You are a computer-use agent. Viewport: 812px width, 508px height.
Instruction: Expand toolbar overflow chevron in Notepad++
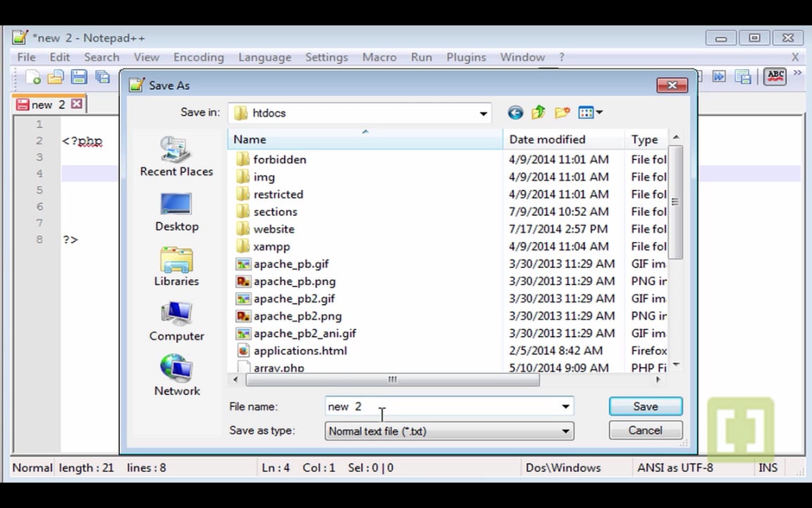[x=797, y=73]
